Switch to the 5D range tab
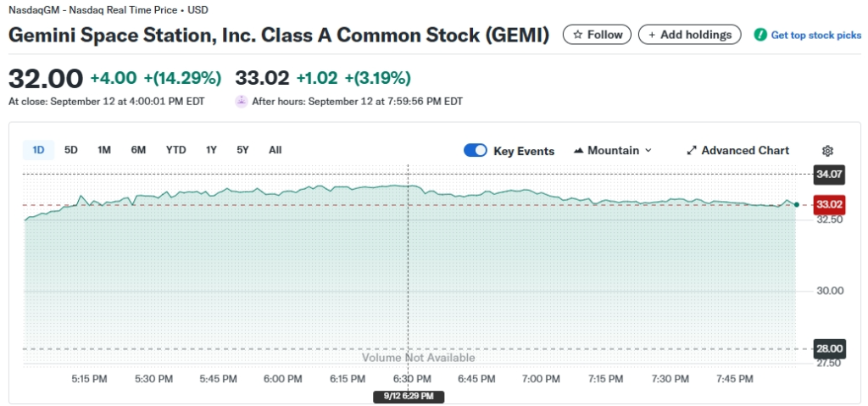The width and height of the screenshot is (868, 406). [x=71, y=150]
